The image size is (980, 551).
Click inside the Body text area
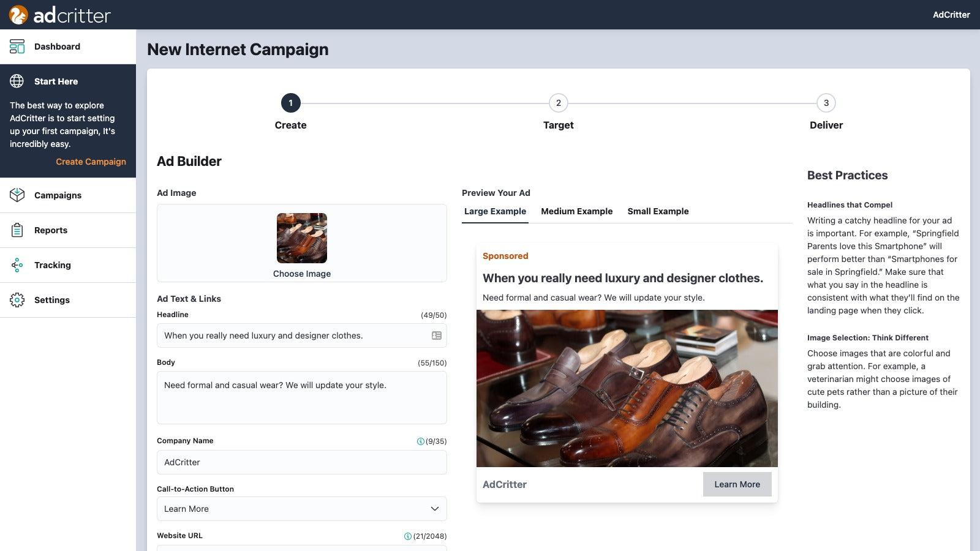click(301, 397)
